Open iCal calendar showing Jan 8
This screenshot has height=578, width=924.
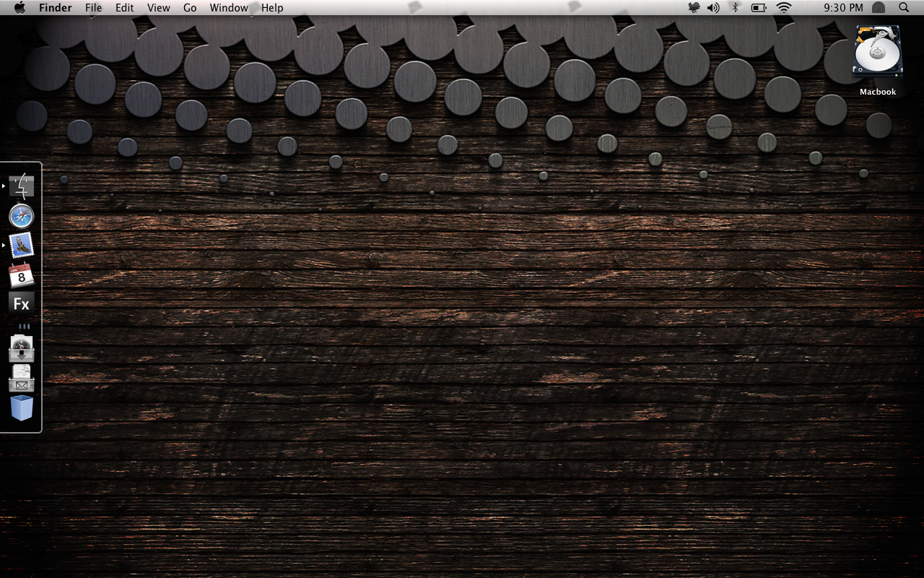click(22, 275)
